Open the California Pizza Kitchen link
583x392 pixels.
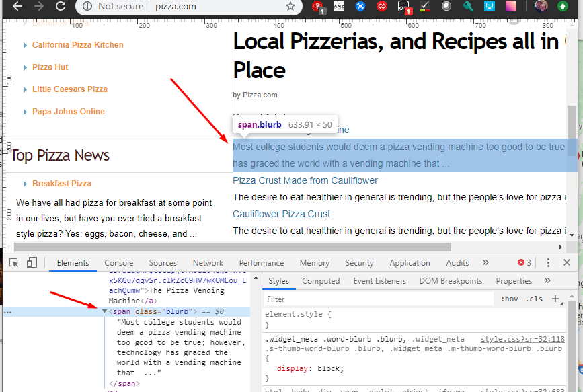78,45
